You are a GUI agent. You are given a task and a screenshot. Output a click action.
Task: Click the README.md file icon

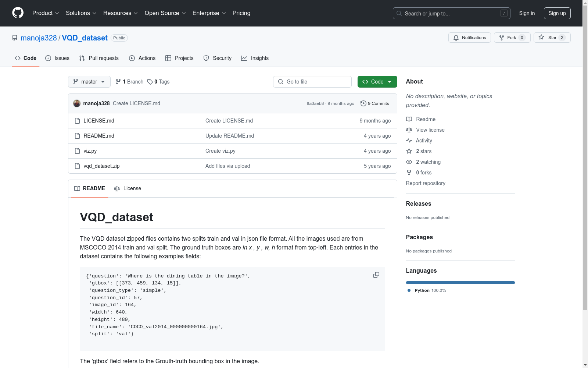77,136
